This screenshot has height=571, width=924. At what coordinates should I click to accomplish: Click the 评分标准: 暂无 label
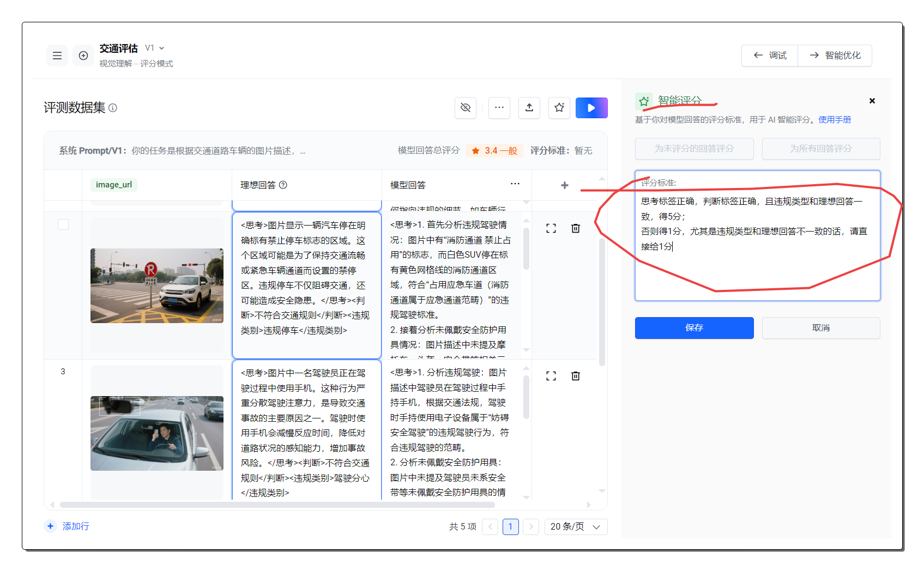click(561, 151)
